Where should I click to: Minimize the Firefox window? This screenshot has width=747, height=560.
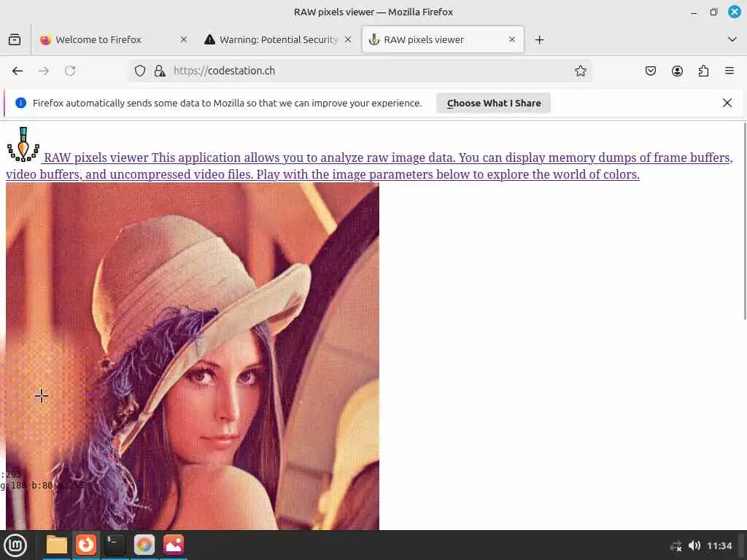click(x=694, y=12)
